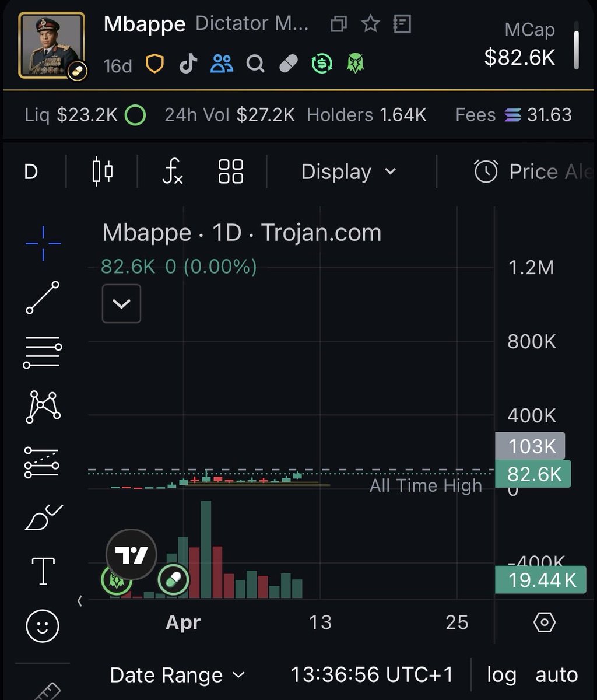Select the Text annotation tool
The image size is (597, 700).
tap(43, 570)
